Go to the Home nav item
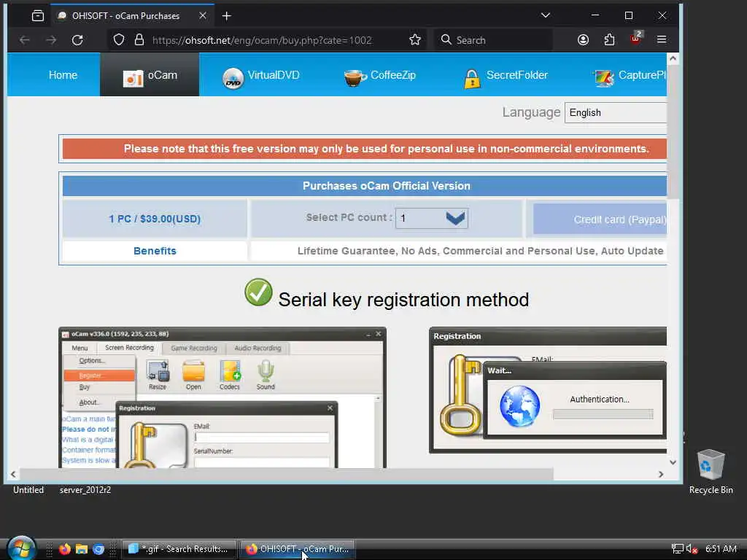Image resolution: width=747 pixels, height=560 pixels. point(63,75)
